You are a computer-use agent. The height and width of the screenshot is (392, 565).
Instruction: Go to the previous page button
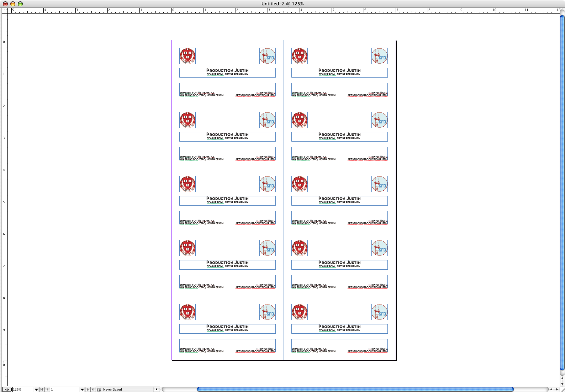(47, 390)
